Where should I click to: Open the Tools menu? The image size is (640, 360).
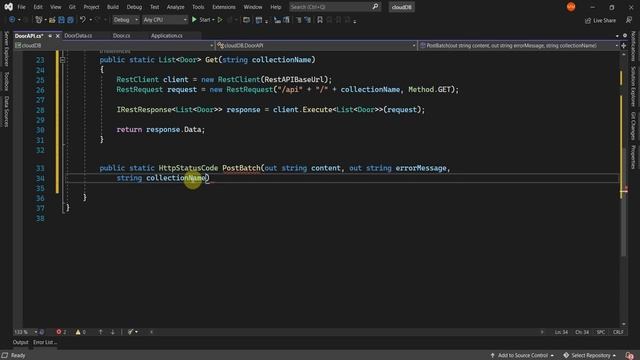click(x=198, y=7)
